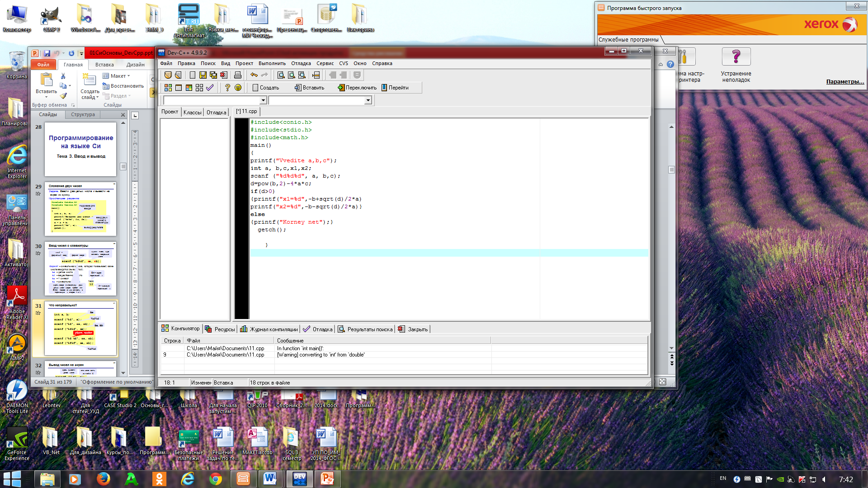Click the blank-page New source file icon
Image resolution: width=868 pixels, height=488 pixels.
click(x=193, y=75)
